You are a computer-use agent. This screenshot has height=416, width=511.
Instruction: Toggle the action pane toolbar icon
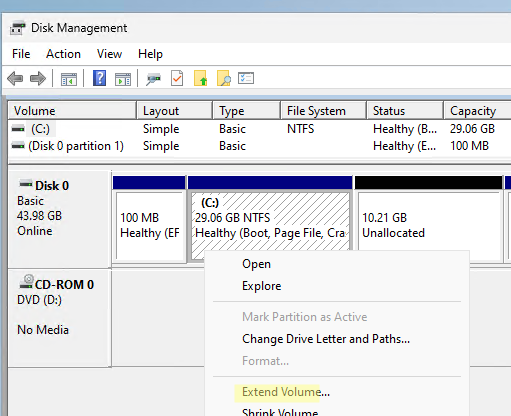click(123, 79)
